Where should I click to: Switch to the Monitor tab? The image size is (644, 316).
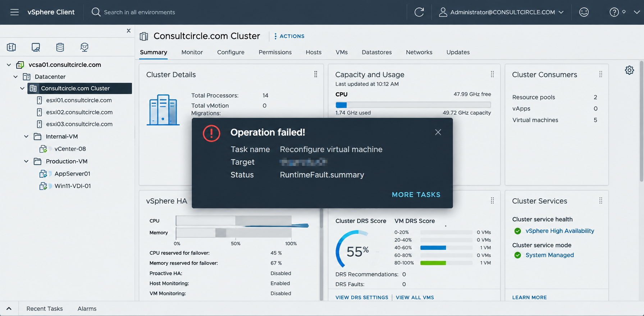click(x=192, y=52)
